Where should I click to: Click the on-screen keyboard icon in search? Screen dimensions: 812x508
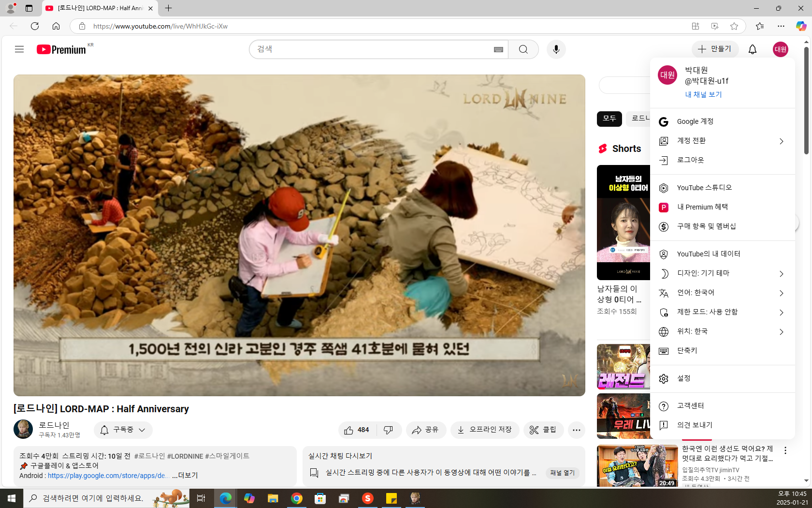[x=498, y=49]
